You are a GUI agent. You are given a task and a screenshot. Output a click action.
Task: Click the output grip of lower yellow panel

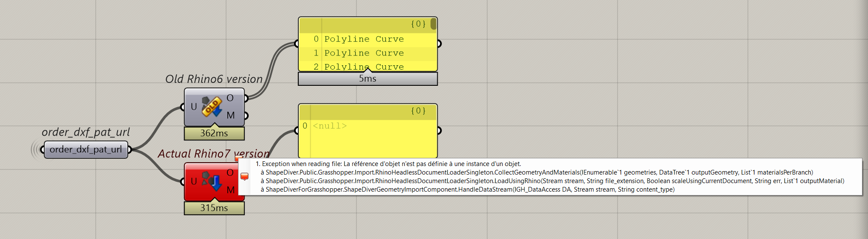tap(439, 131)
